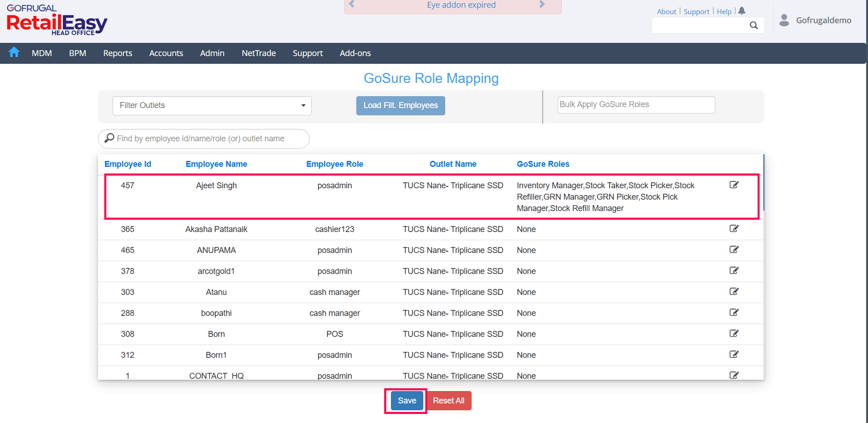This screenshot has width=868, height=423.
Task: Go to previous announcement with left arrow
Action: coord(351,5)
